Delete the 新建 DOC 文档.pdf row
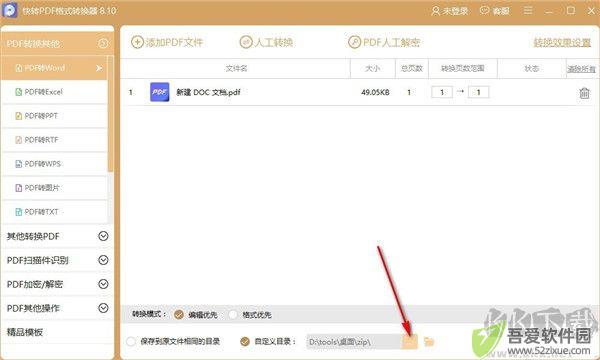600x360 pixels. tap(584, 93)
